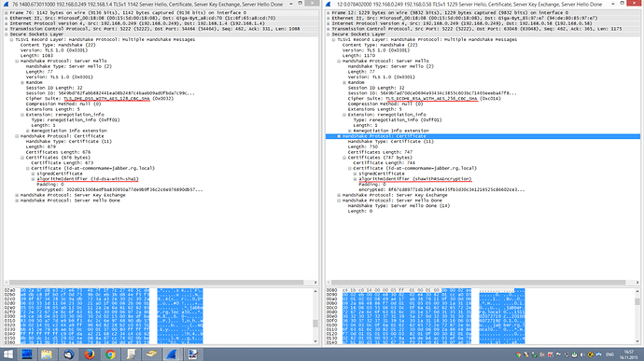Click hex bytes row 02f0 in the left pane
The image size is (644, 361).
(x=85, y=312)
